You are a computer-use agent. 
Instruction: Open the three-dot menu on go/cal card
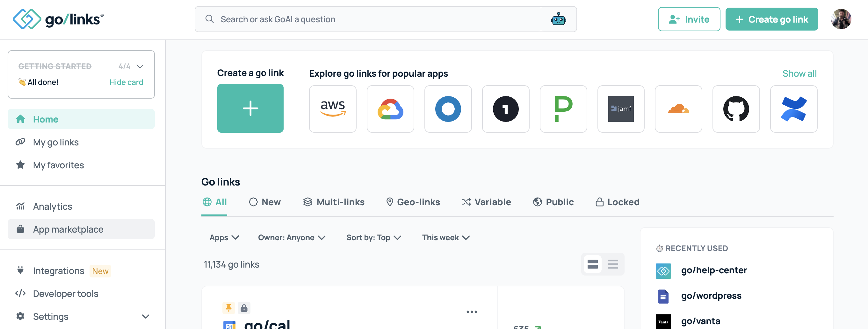(471, 311)
